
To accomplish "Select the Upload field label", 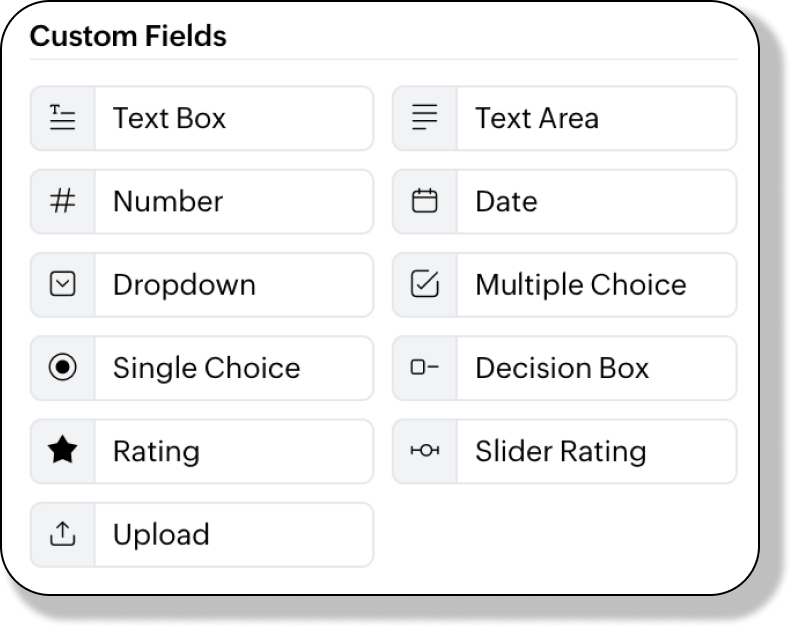I will pos(161,535).
